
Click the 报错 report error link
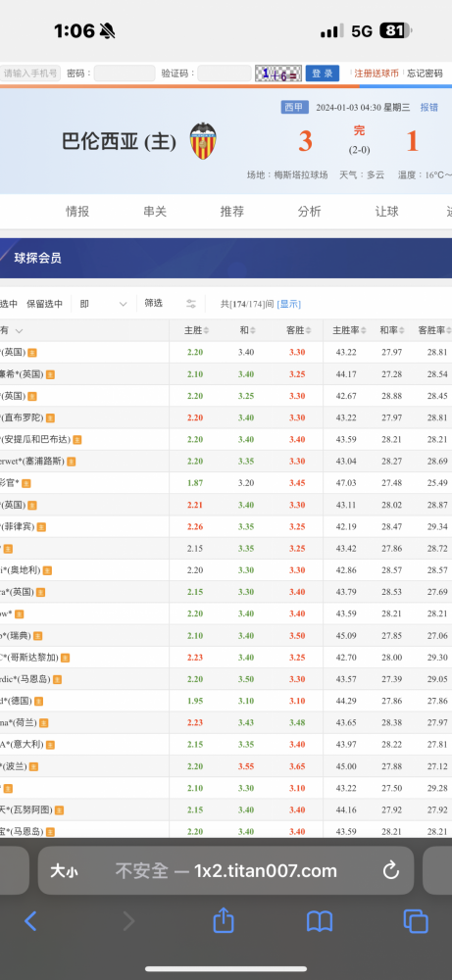pyautogui.click(x=428, y=107)
